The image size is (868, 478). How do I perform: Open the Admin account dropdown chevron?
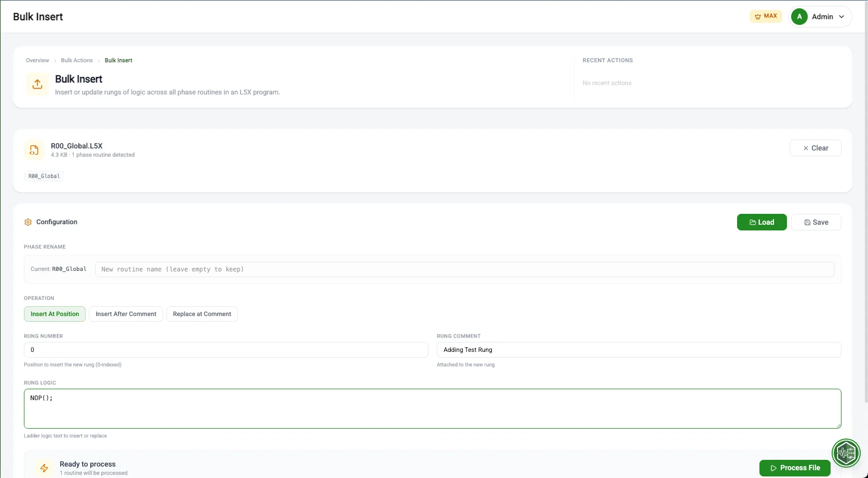click(842, 17)
